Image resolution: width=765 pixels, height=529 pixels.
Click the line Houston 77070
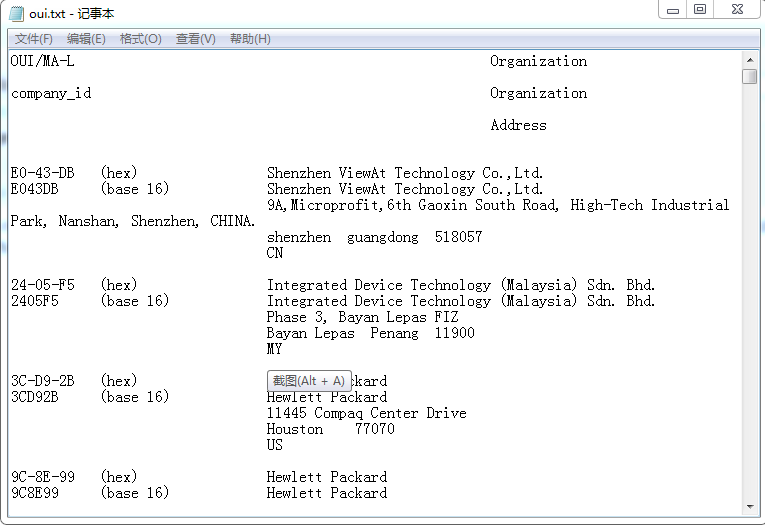(330, 429)
